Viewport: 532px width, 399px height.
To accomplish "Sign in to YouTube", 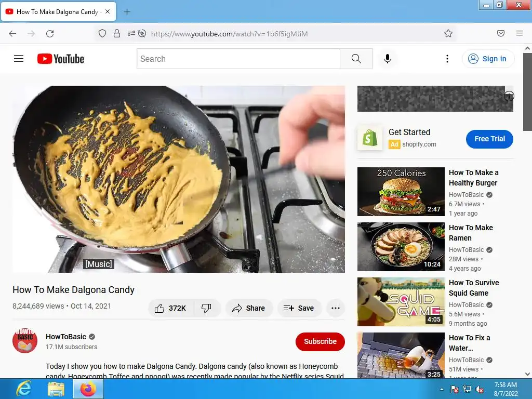I will pyautogui.click(x=488, y=59).
